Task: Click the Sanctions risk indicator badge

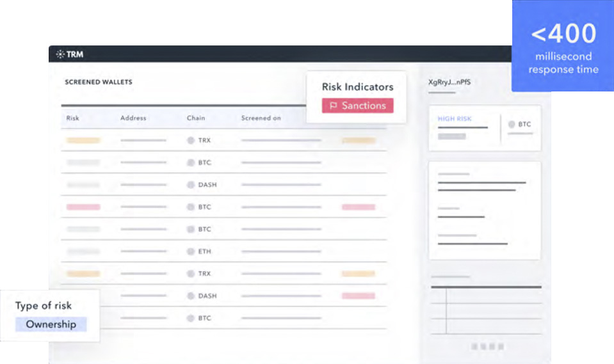Action: (357, 106)
